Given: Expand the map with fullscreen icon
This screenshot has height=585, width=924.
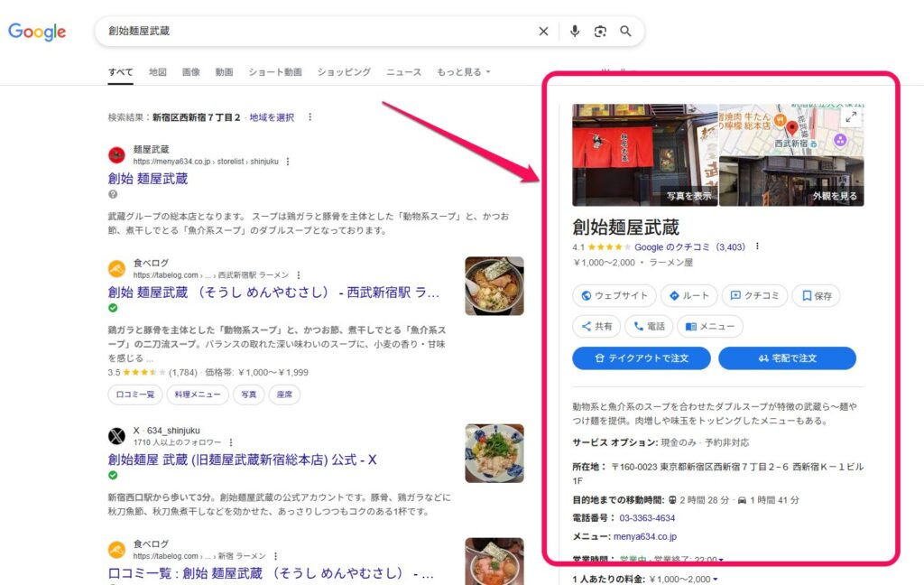Looking at the screenshot, I should coord(850,117).
